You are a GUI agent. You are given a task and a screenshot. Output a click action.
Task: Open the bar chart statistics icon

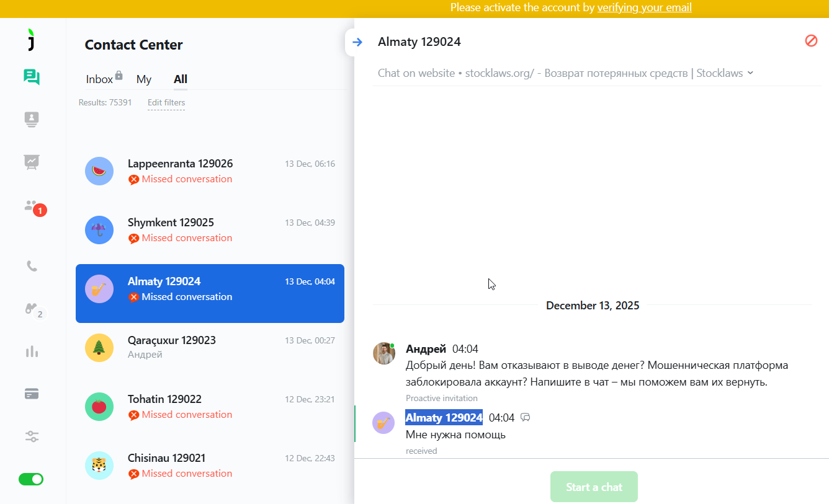tap(32, 351)
